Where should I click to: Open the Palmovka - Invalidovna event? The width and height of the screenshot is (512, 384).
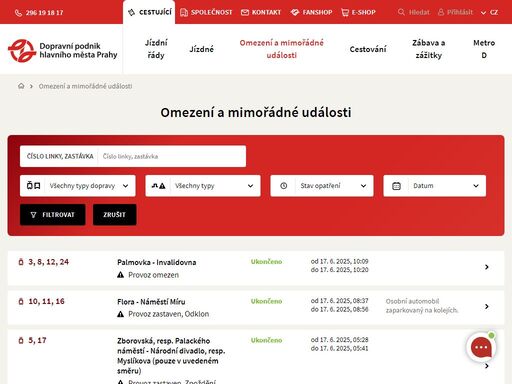(x=157, y=262)
